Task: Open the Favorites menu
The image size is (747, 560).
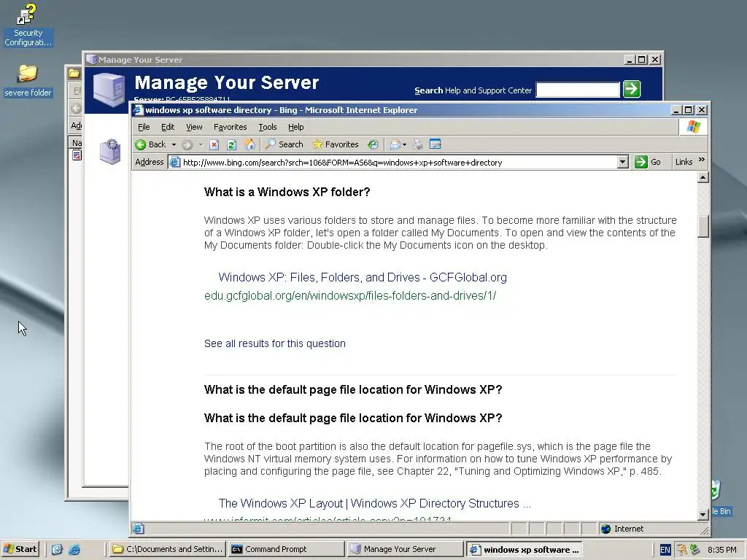Action: (x=230, y=127)
